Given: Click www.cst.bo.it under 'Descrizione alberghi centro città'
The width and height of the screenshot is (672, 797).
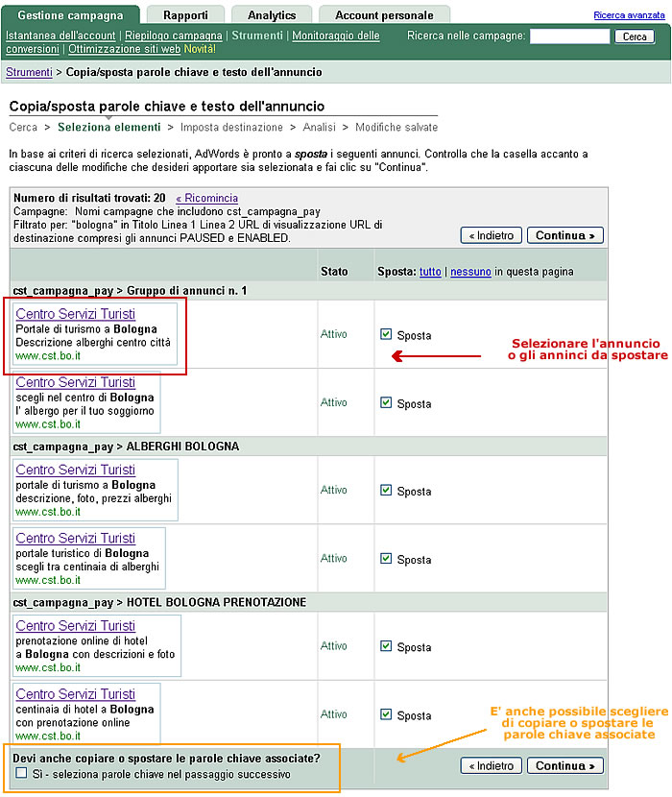Looking at the screenshot, I should (48, 356).
